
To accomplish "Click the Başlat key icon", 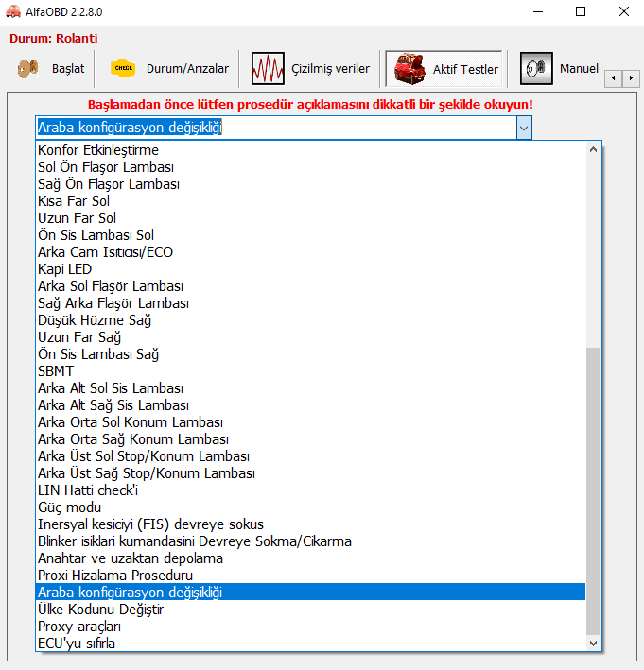I will (x=26, y=69).
